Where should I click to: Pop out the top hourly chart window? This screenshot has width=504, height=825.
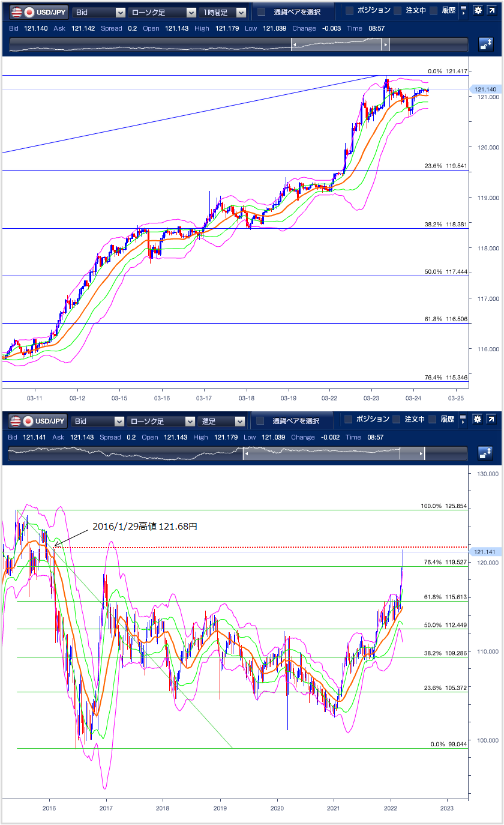492,11
